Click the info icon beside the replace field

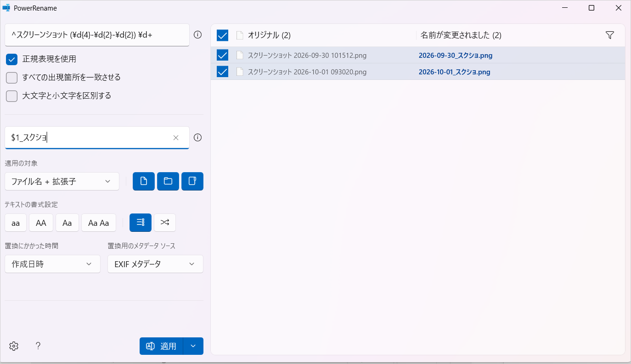(x=198, y=138)
